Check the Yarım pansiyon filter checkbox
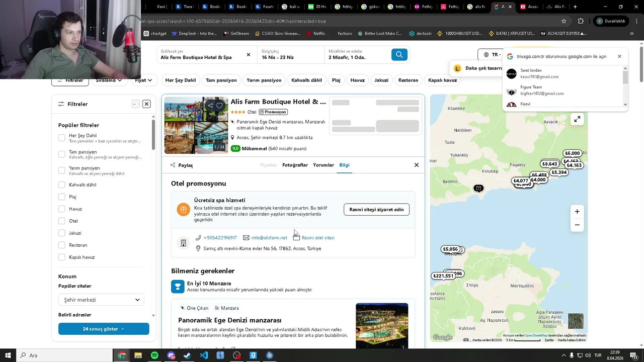 pyautogui.click(x=62, y=170)
